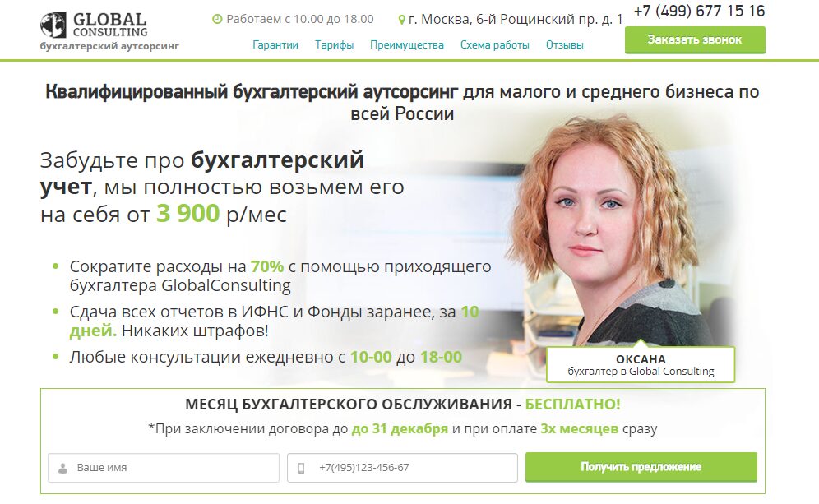This screenshot has width=819, height=504.
Task: Click the Заказать звонок button
Action: click(695, 39)
